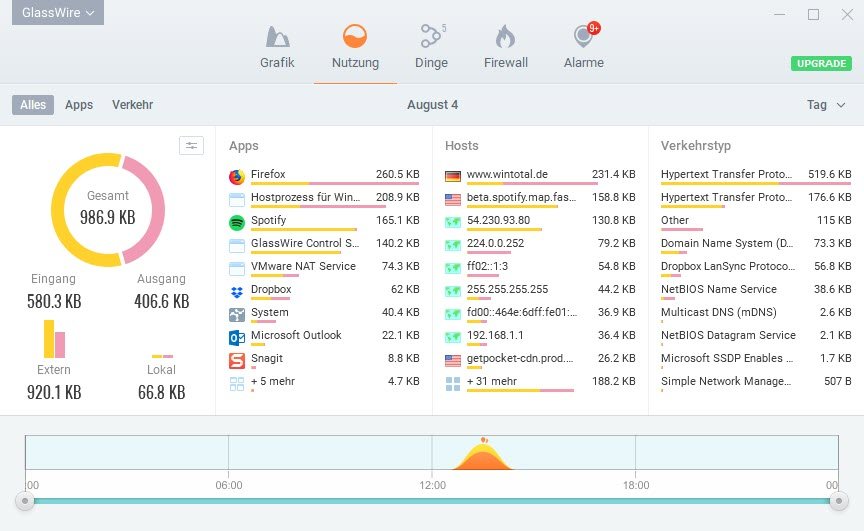Select the Multicast DNS (mDNS) row
The image size is (864, 531).
pyautogui.click(x=756, y=315)
